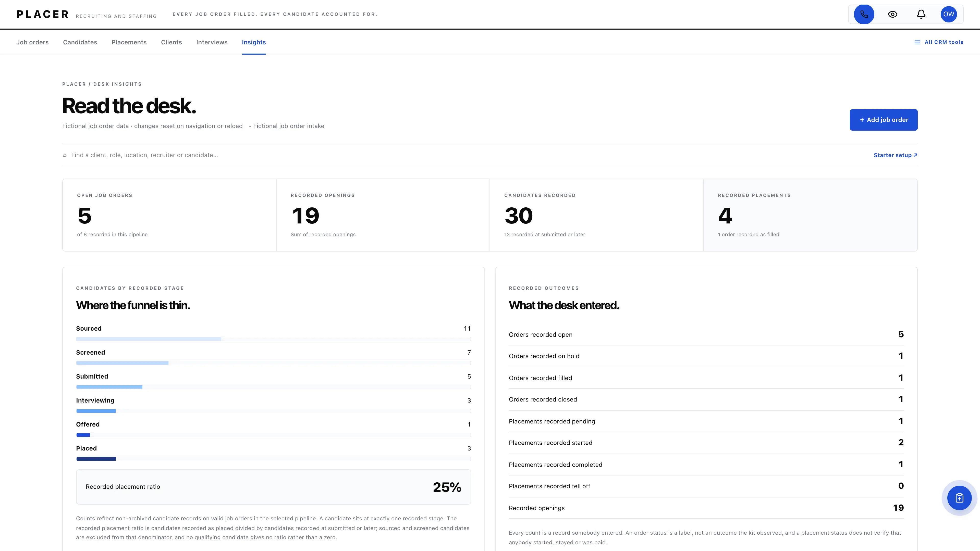Toggle the eye view icon in header
980x551 pixels.
(x=892, y=15)
